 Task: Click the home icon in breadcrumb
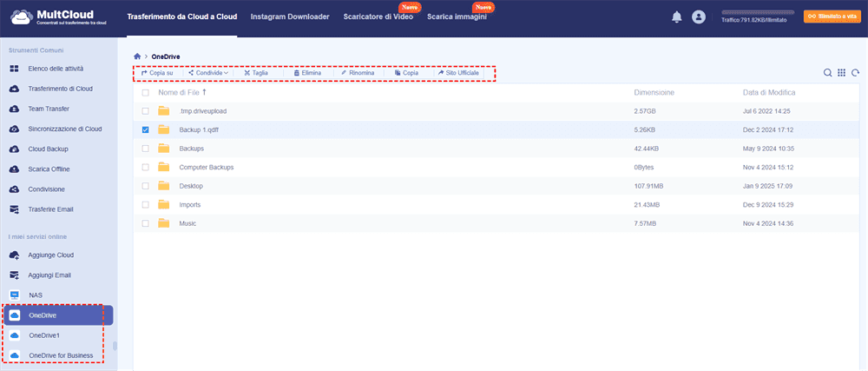tap(137, 56)
